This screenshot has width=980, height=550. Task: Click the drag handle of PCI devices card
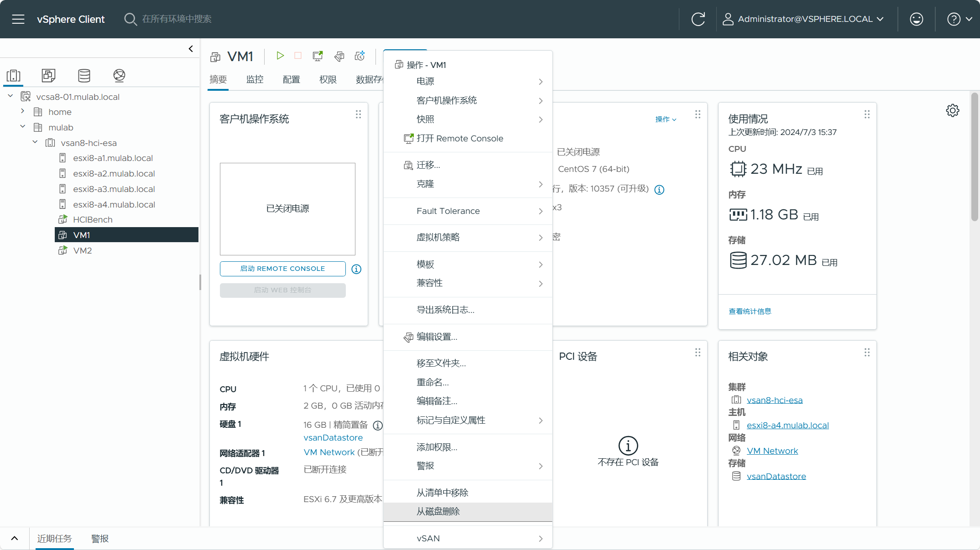tap(698, 353)
